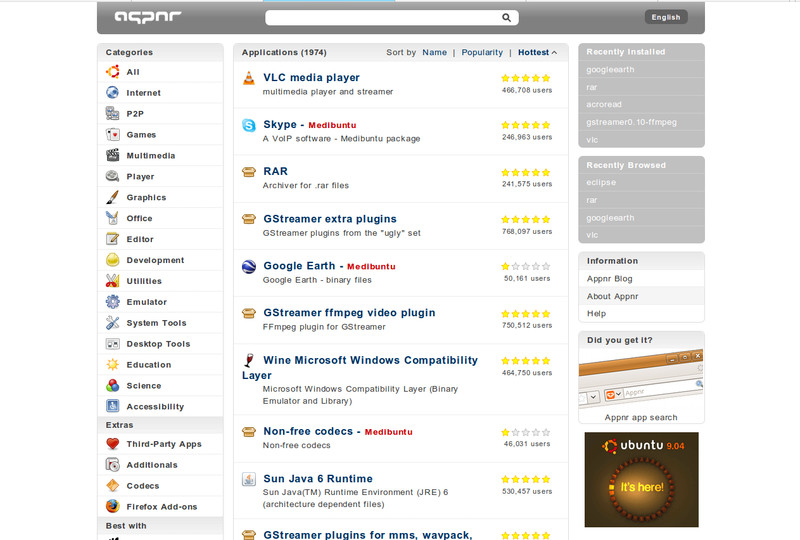
Task: Click the VLC traffic cone icon
Action: click(x=248, y=78)
